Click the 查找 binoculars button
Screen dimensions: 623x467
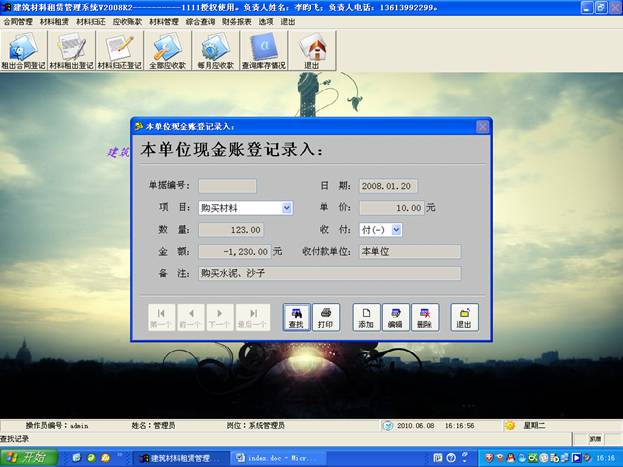tap(296, 317)
